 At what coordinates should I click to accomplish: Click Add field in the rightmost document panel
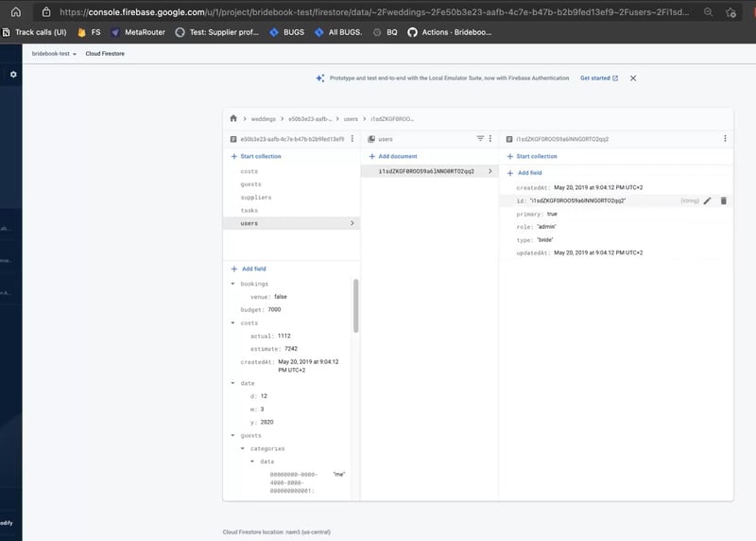pyautogui.click(x=528, y=173)
